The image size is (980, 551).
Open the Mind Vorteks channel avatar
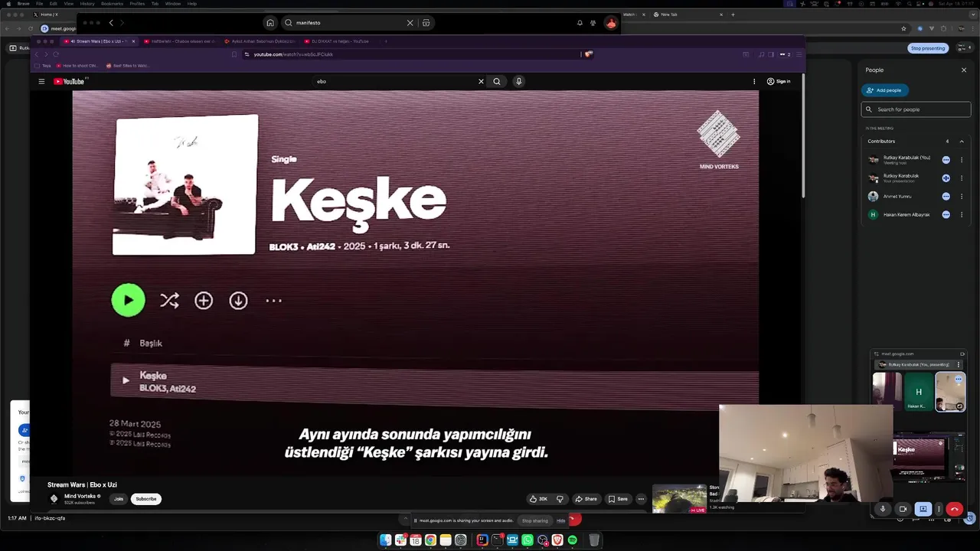54,498
